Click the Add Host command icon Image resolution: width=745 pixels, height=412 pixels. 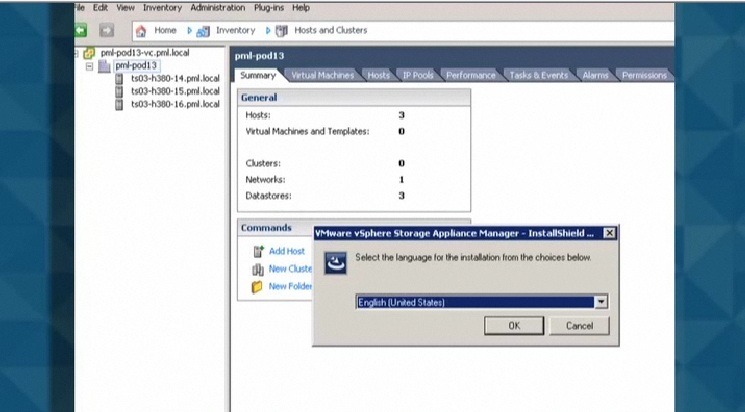point(258,251)
